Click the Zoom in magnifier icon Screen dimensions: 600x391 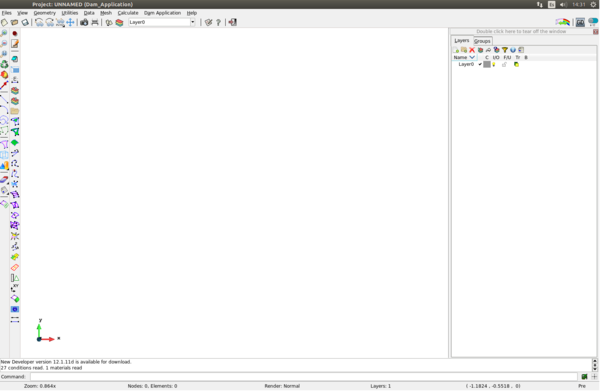(4, 34)
